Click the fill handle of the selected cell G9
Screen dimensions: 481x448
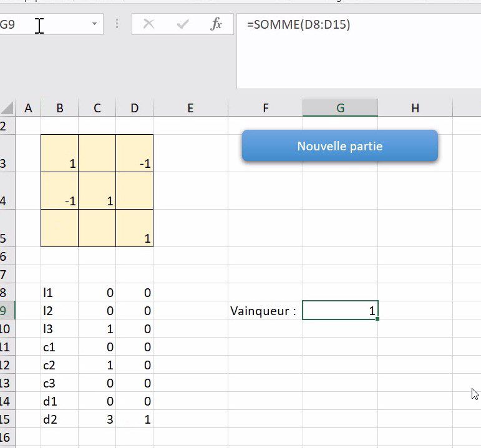(x=377, y=319)
